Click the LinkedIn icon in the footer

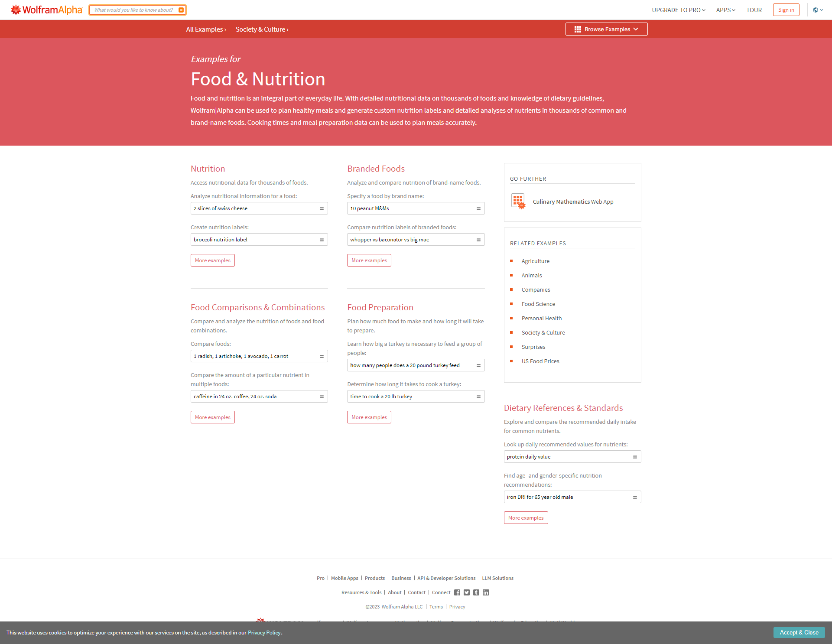click(x=486, y=592)
